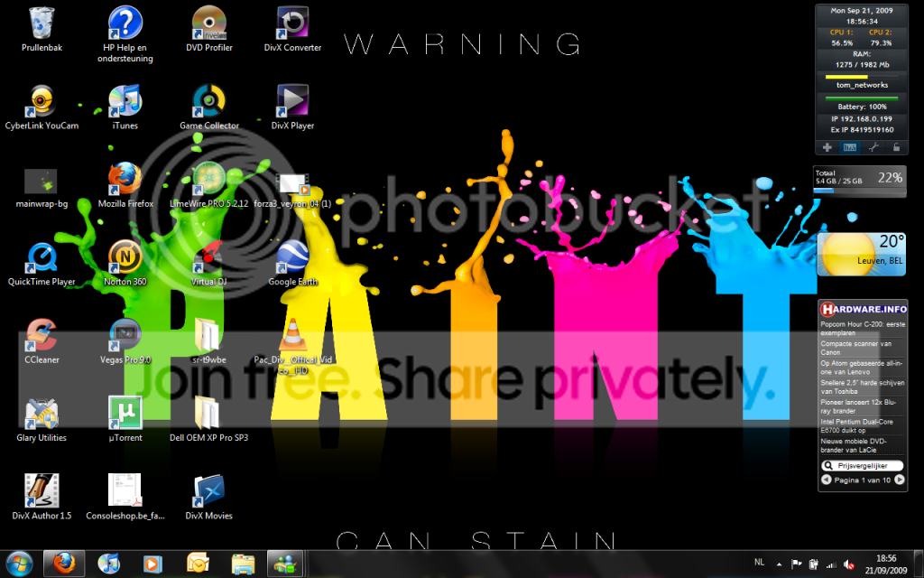
Task: Open the Windows Start orb
Action: (x=19, y=564)
